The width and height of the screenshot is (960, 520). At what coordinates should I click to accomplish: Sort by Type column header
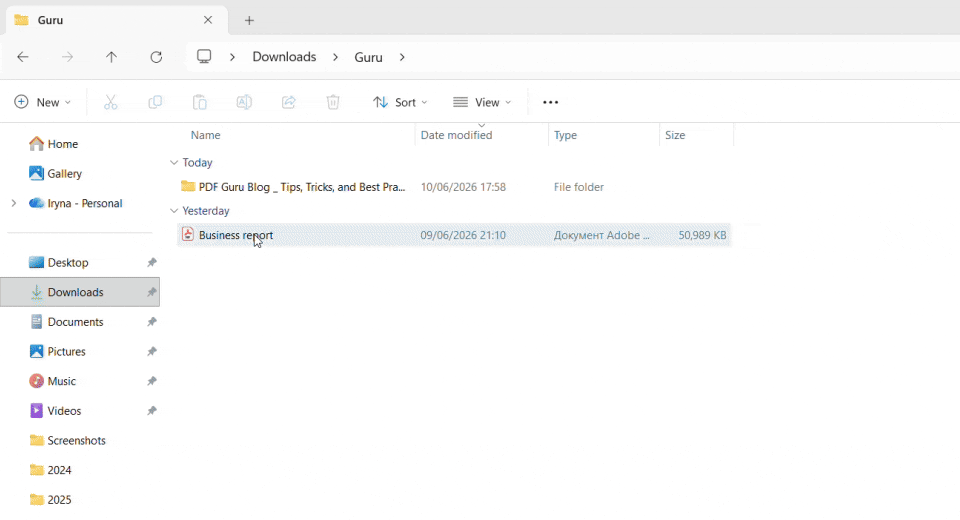[565, 135]
